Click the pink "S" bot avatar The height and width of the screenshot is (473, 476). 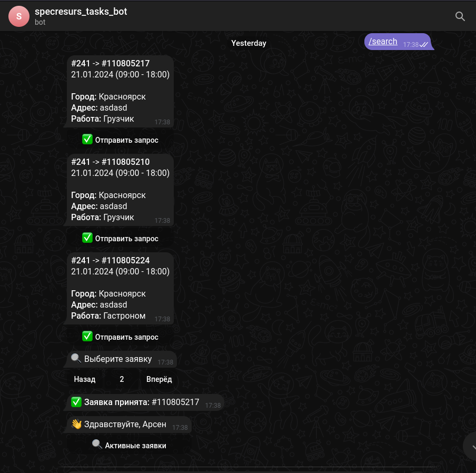19,16
